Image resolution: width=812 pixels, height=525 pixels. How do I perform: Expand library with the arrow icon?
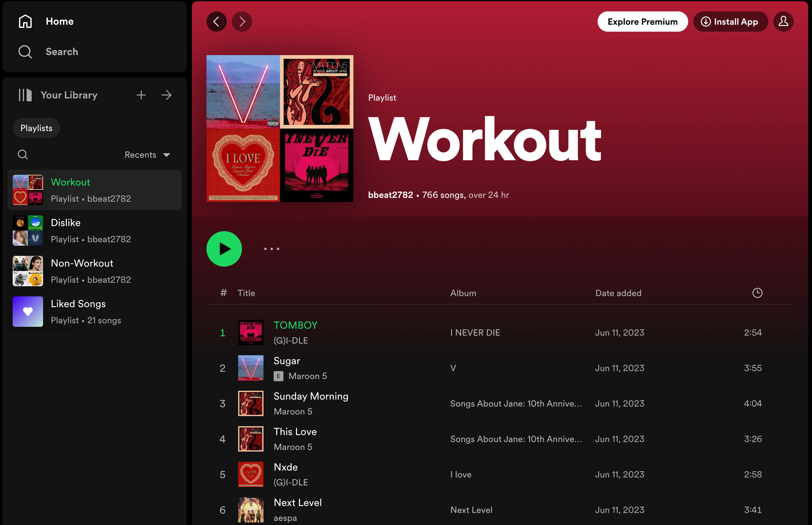tap(166, 95)
